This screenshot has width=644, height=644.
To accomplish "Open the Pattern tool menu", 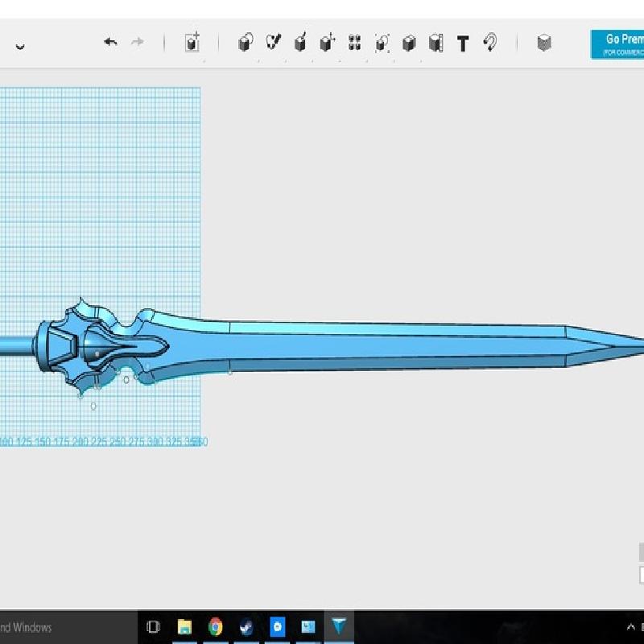I will 354,43.
